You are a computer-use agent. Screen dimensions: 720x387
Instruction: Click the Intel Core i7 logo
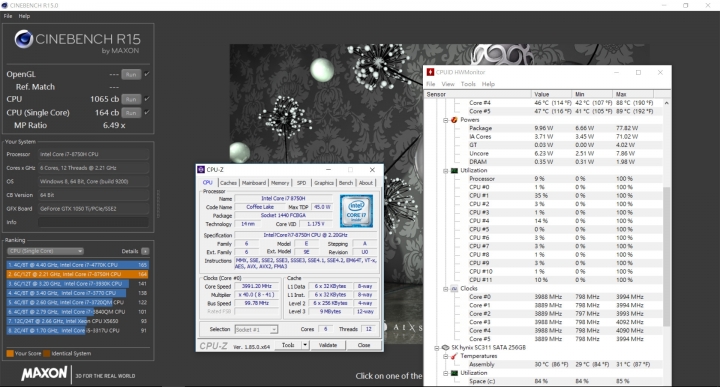(356, 211)
